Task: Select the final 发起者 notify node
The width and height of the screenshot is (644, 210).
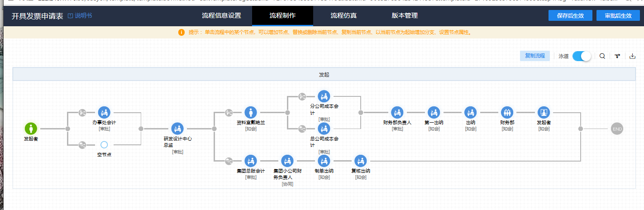Action: click(x=544, y=112)
